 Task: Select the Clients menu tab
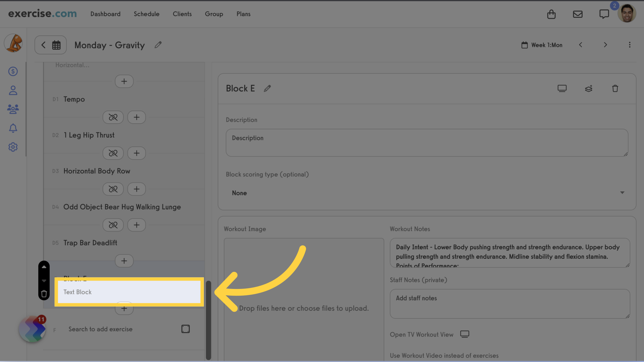182,14
